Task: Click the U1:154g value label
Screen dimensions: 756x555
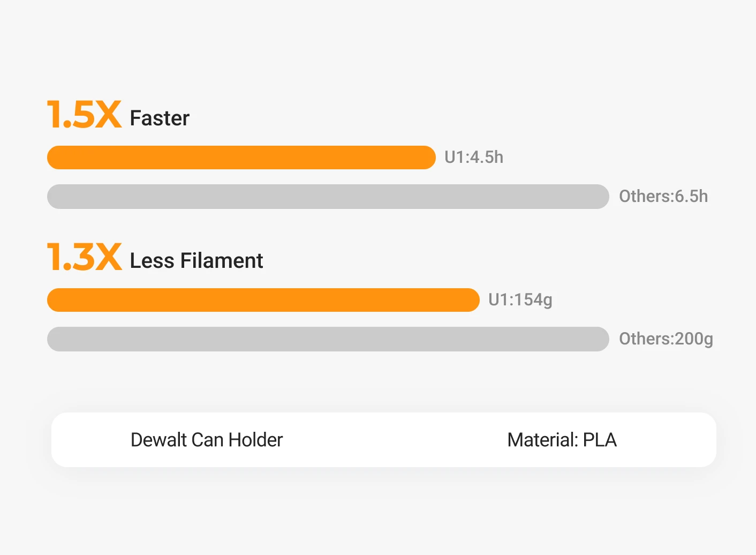Action: [x=520, y=300]
